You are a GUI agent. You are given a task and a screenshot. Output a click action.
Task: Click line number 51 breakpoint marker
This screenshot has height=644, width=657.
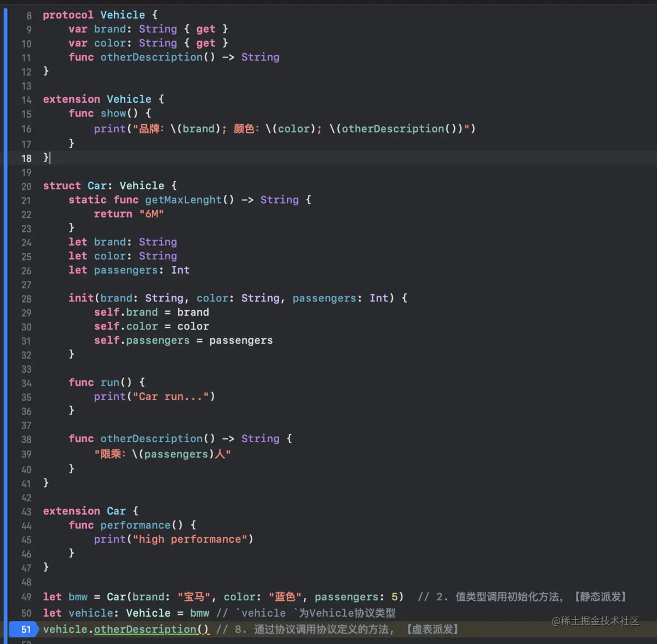pyautogui.click(x=24, y=629)
